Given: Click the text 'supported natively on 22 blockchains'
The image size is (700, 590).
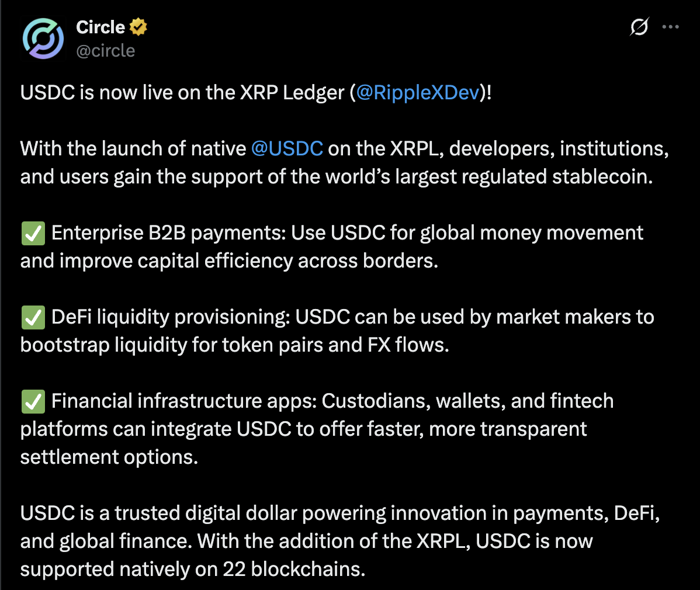Looking at the screenshot, I should coord(193,570).
